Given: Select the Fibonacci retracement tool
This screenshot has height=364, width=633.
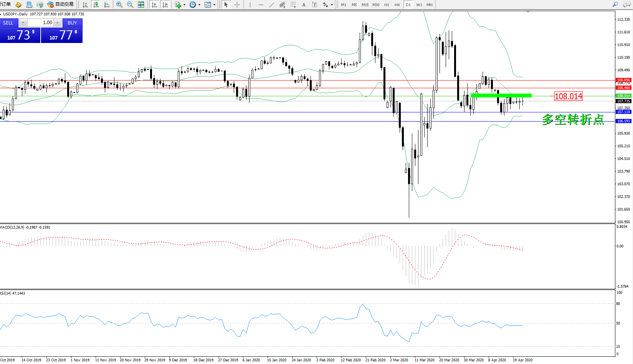Looking at the screenshot, I should [293, 5].
